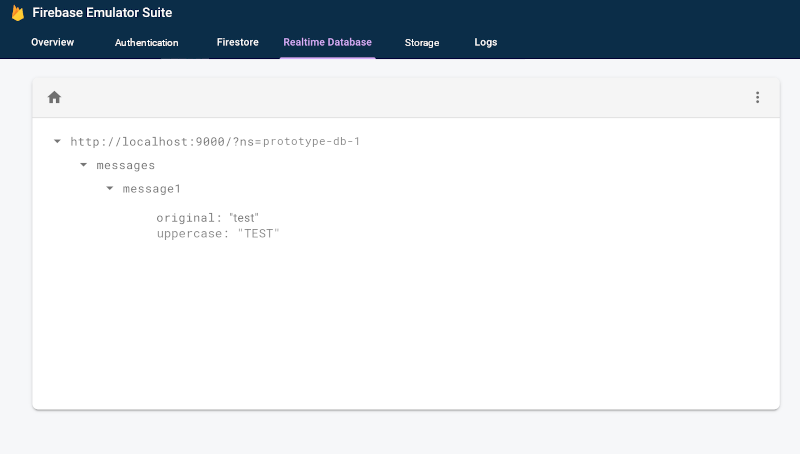Switch to the Firestore tab

point(237,43)
